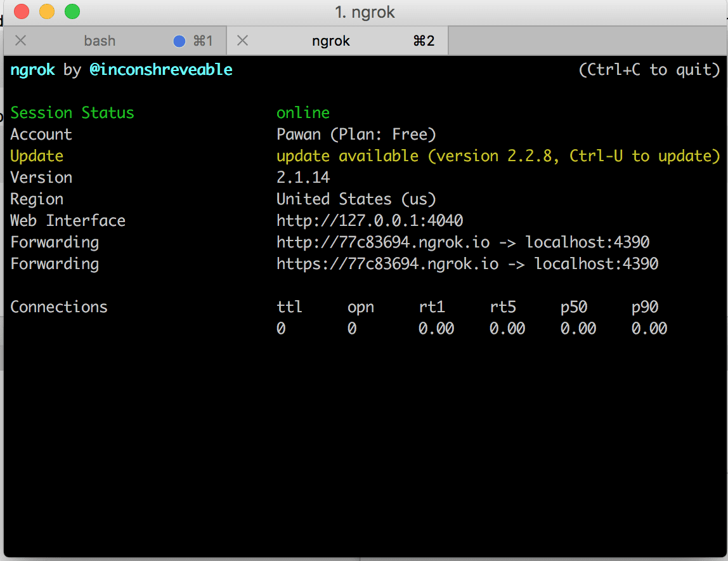Open the Web Interface URL http://127.0.0.1:4040
The width and height of the screenshot is (728, 561).
point(370,221)
